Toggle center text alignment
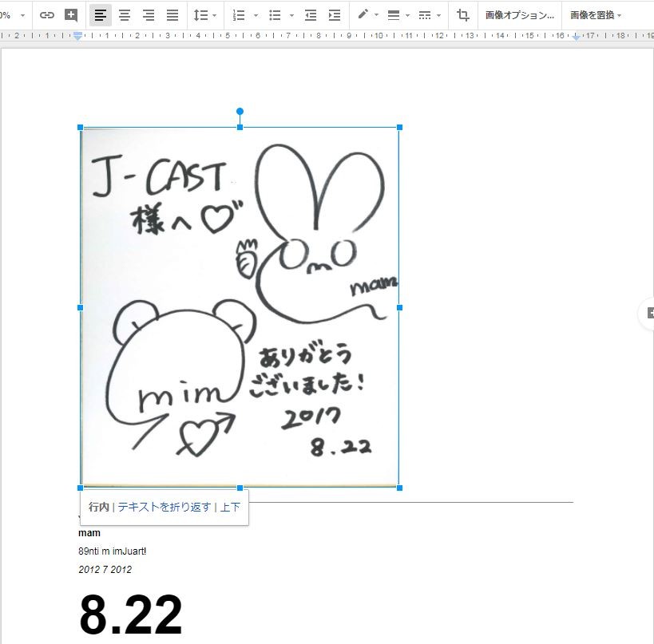The width and height of the screenshot is (654, 644). 125,15
